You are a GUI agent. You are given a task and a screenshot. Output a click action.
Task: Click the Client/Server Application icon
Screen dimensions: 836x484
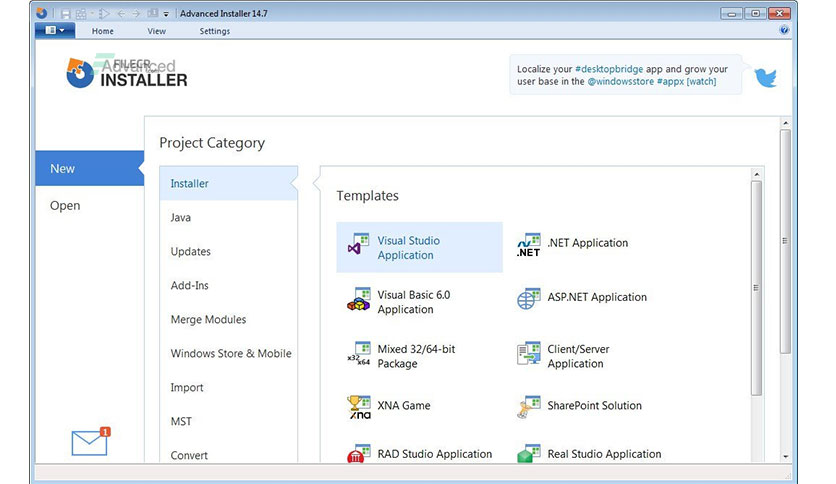(x=528, y=353)
